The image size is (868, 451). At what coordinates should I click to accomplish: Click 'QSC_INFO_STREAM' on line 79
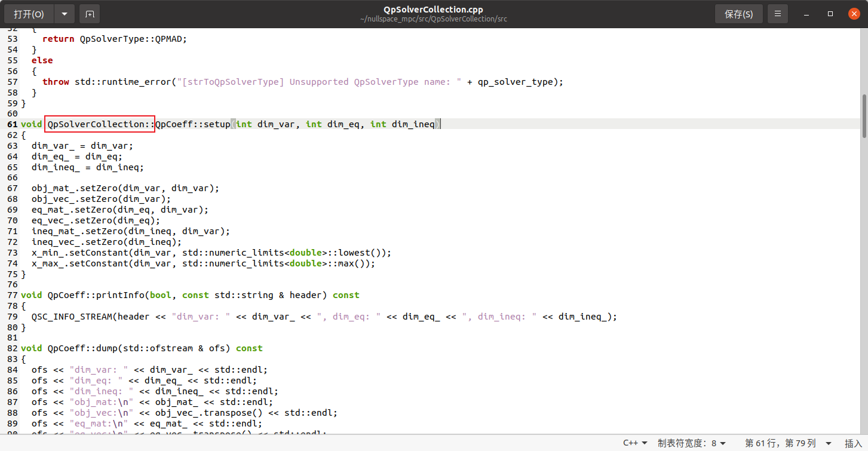(72, 317)
